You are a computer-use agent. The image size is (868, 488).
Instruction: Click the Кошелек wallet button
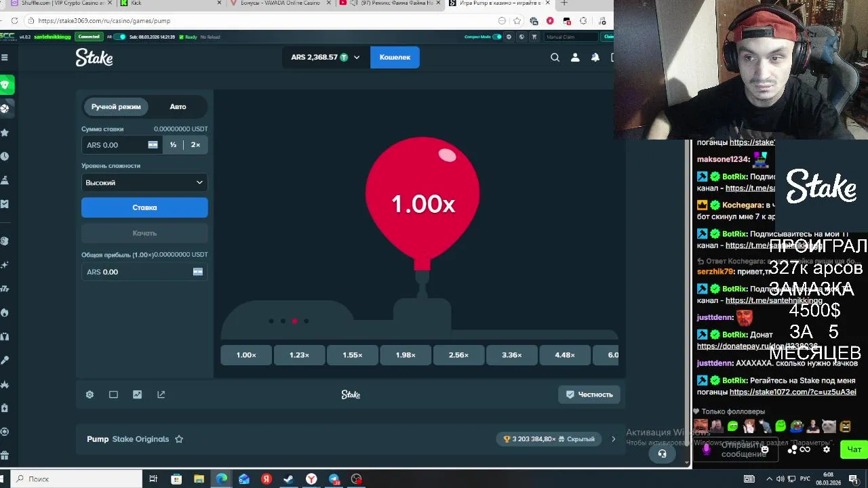395,58
